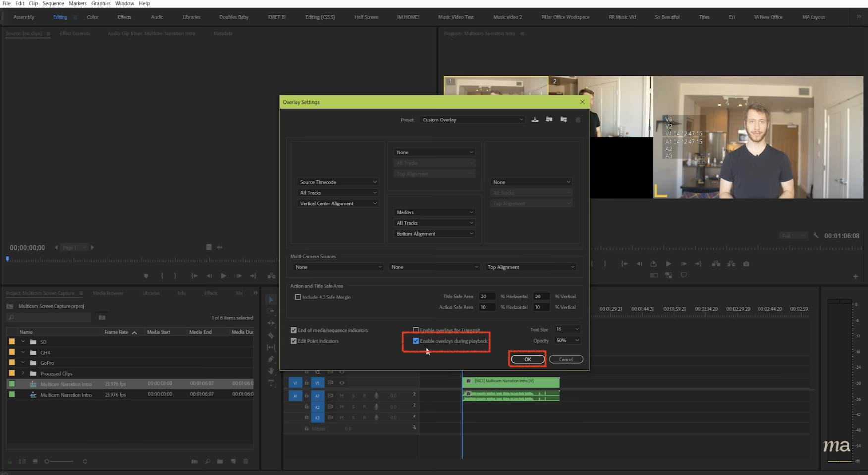Image resolution: width=868 pixels, height=475 pixels.
Task: Select the Type tool in the tools panel
Action: tap(271, 383)
